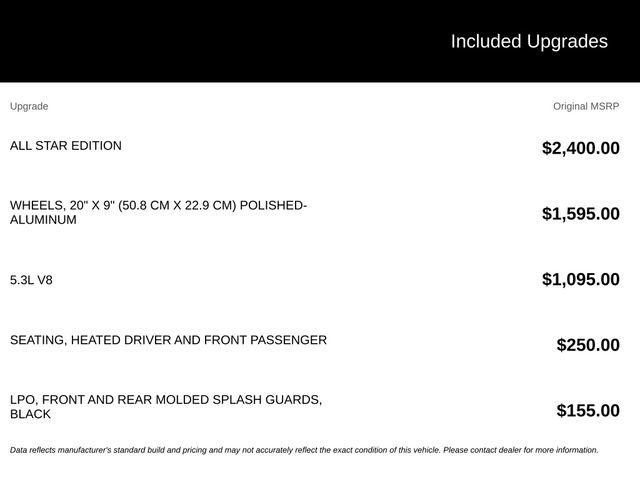Viewport: 640px width, 480px height.
Task: Click the word BLACK under splash guards
Action: [x=30, y=414]
